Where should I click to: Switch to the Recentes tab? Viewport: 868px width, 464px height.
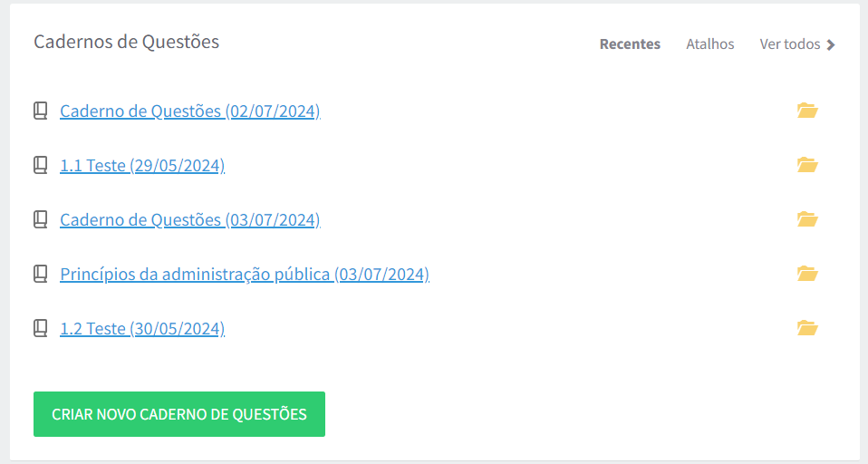pos(630,44)
